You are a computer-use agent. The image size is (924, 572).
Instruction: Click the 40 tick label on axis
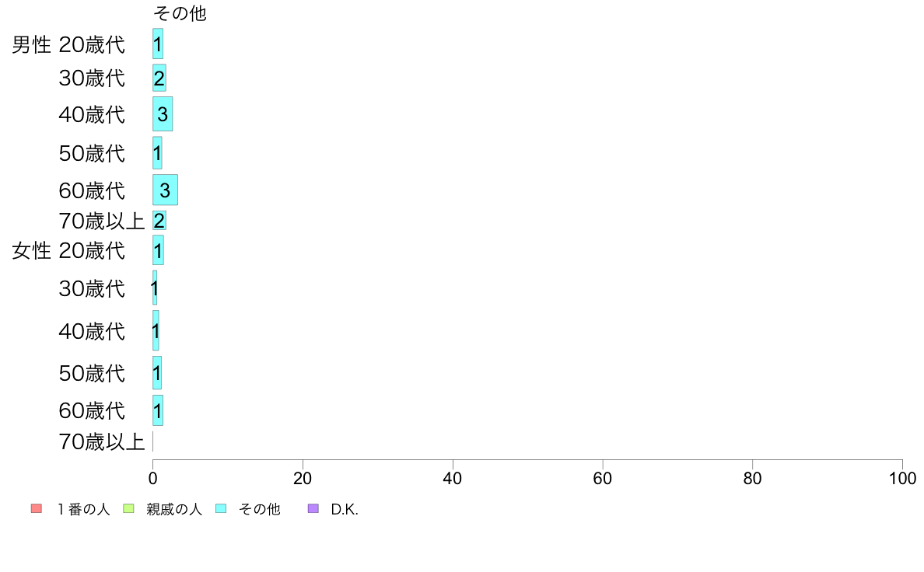click(453, 478)
